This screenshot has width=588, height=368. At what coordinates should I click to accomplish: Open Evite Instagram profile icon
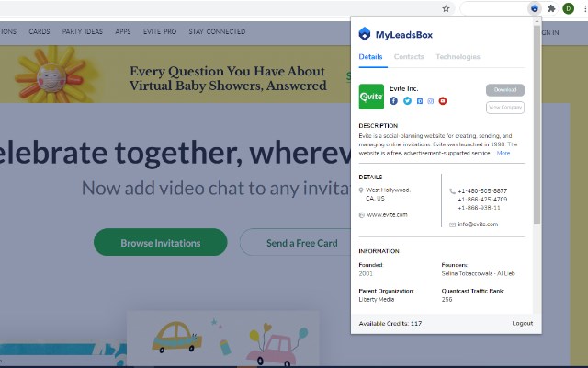click(x=431, y=101)
